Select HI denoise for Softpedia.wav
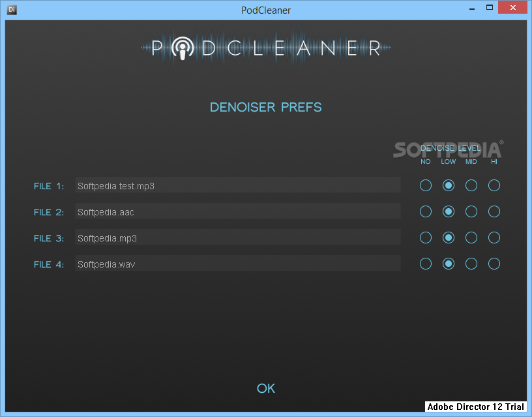The width and height of the screenshot is (532, 417). 494,264
